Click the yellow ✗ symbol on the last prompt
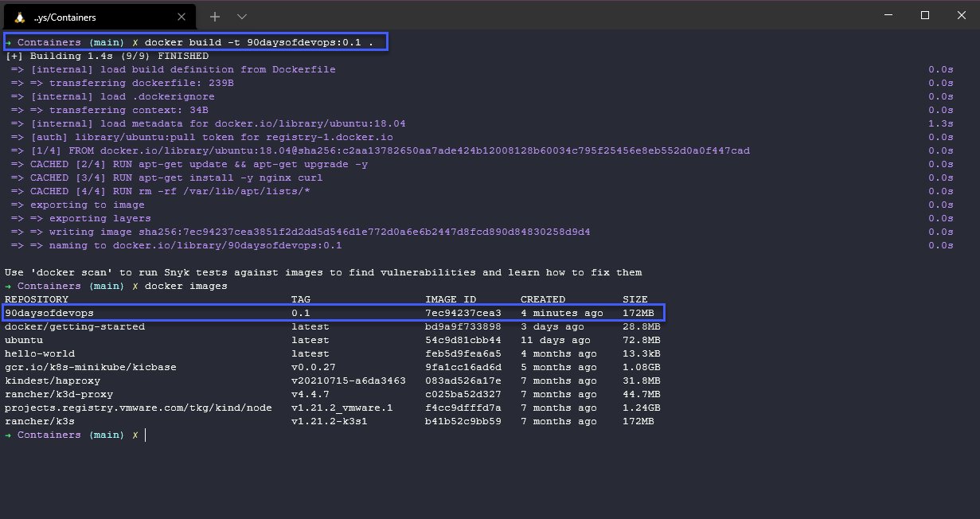980x519 pixels. pos(135,435)
